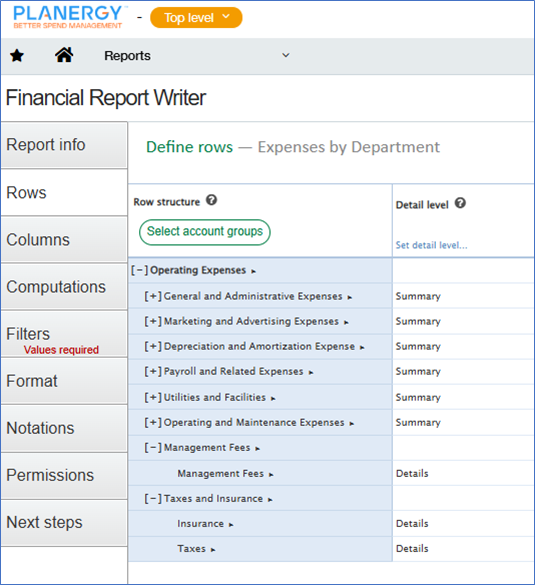Image resolution: width=535 pixels, height=585 pixels.
Task: Open arrow menu beside Marketing and Advertising Expenses
Action: [x=346, y=322]
